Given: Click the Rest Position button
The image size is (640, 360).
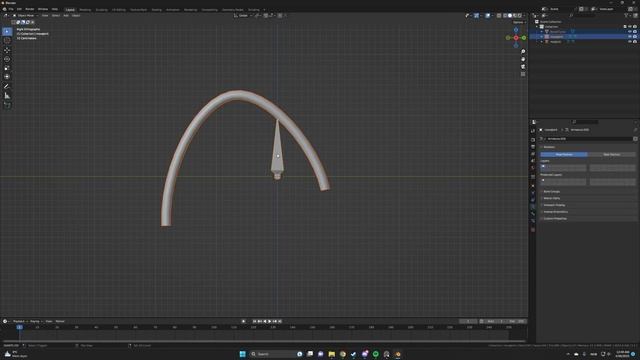Looking at the screenshot, I should [x=611, y=155].
